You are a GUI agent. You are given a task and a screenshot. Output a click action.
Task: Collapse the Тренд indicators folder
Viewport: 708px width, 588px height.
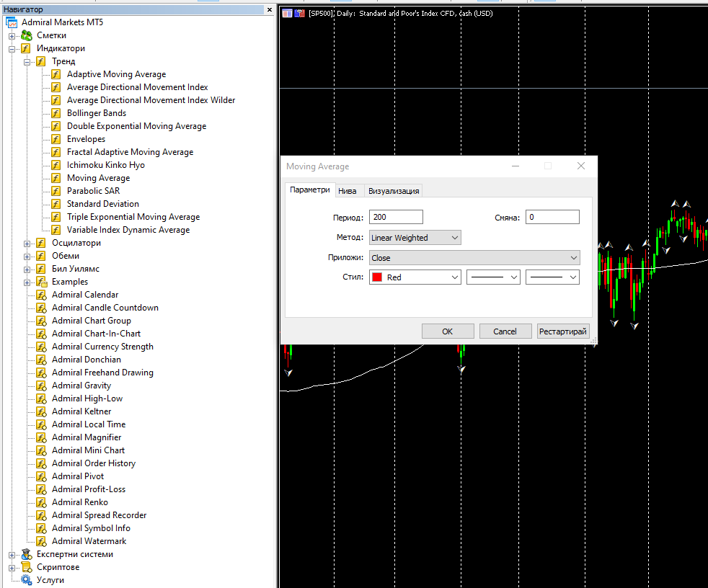pos(27,62)
